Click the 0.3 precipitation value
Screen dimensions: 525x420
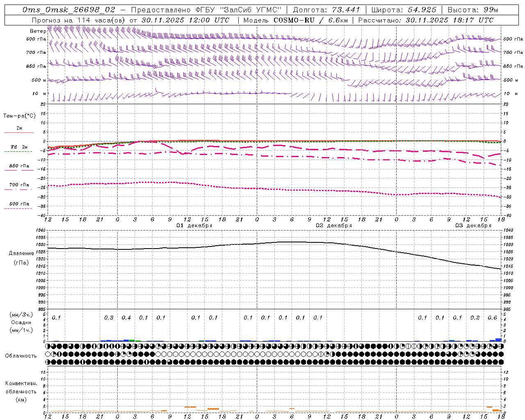tap(109, 318)
